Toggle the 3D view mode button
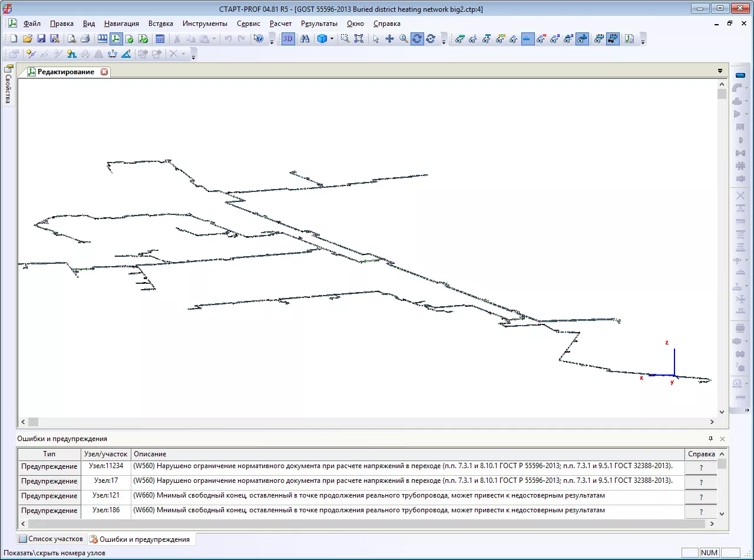This screenshot has width=754, height=560. pos(288,39)
